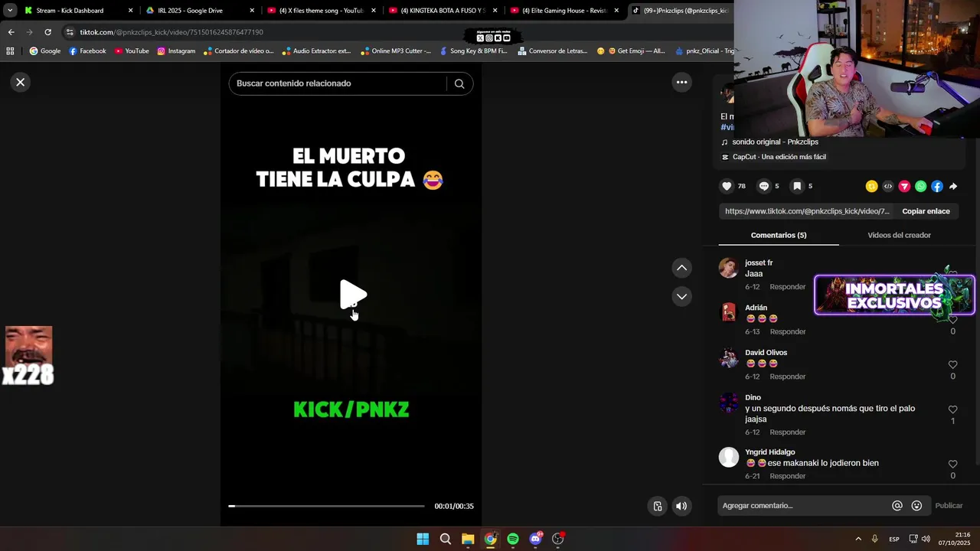Switch to X files theme song YouTube tab
Viewport: 980px width, 551px height.
321,11
